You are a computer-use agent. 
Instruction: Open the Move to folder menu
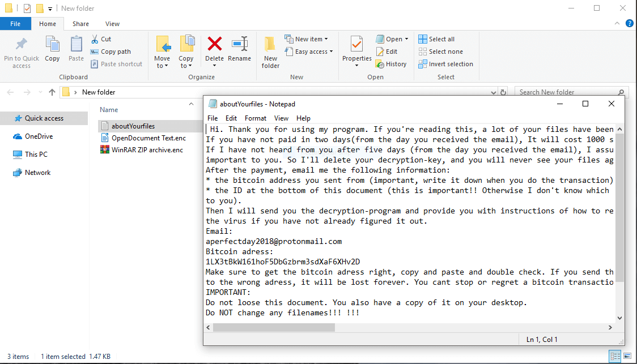(163, 52)
